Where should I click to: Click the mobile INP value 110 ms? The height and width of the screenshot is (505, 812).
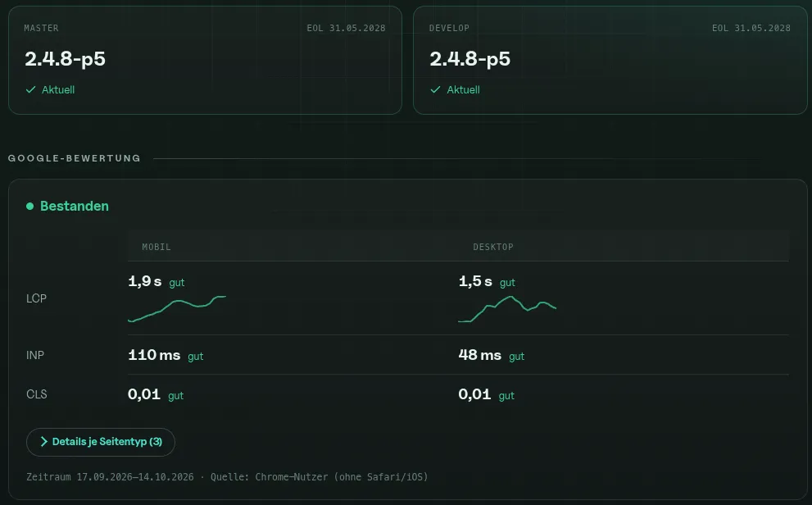(x=154, y=355)
